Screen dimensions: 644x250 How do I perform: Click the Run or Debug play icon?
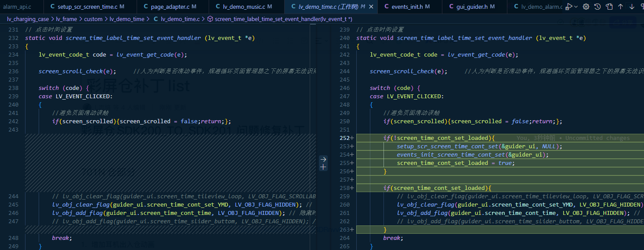click(x=570, y=7)
